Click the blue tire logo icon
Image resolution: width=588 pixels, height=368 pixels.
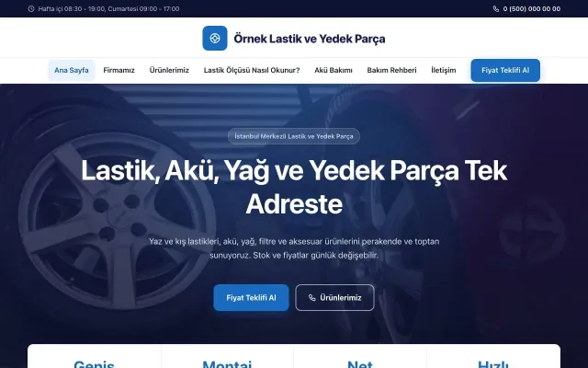215,38
